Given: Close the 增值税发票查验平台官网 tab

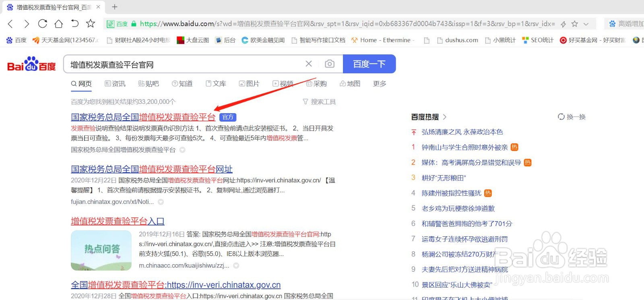Looking at the screenshot, I should [x=98, y=7].
